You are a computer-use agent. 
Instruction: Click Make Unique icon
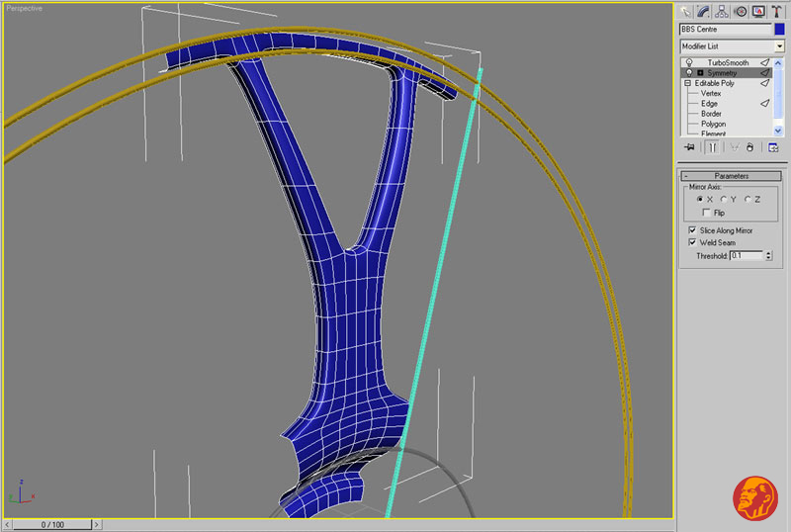tap(734, 147)
